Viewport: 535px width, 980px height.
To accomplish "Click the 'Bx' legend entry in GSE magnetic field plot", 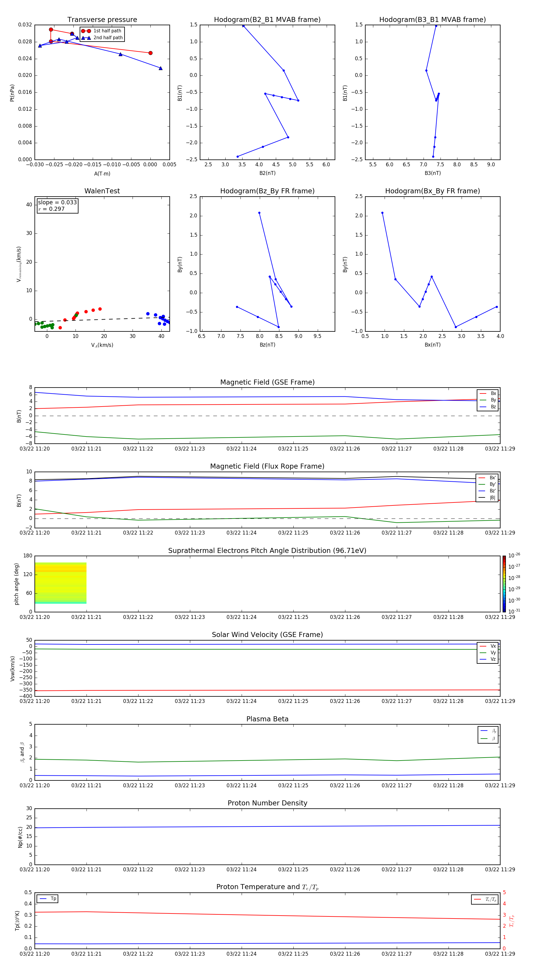I will 488,393.
